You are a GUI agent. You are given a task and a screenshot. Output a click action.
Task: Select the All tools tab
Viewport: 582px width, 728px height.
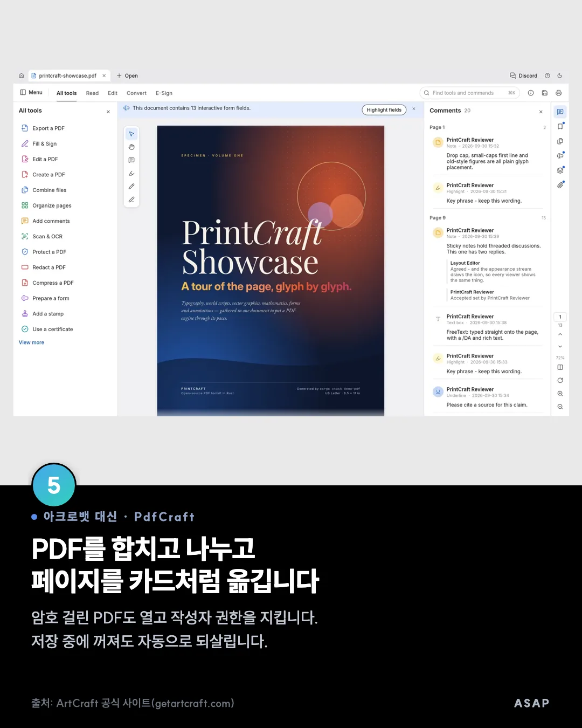click(67, 93)
